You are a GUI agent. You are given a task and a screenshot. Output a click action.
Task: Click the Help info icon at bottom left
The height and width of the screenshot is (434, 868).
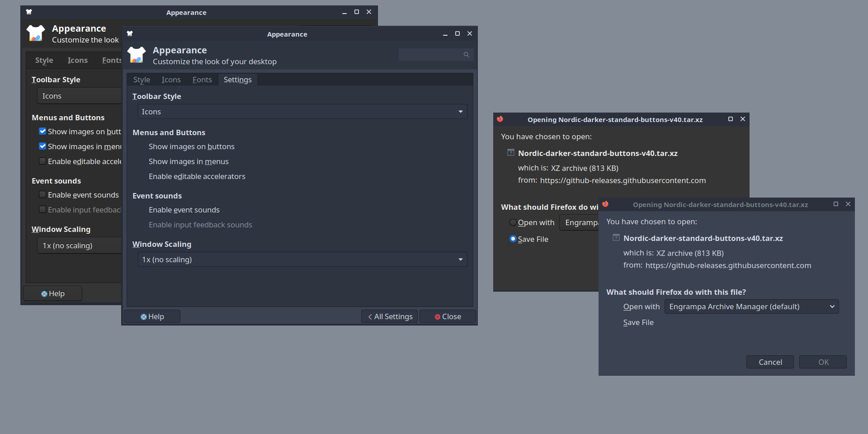pyautogui.click(x=144, y=316)
